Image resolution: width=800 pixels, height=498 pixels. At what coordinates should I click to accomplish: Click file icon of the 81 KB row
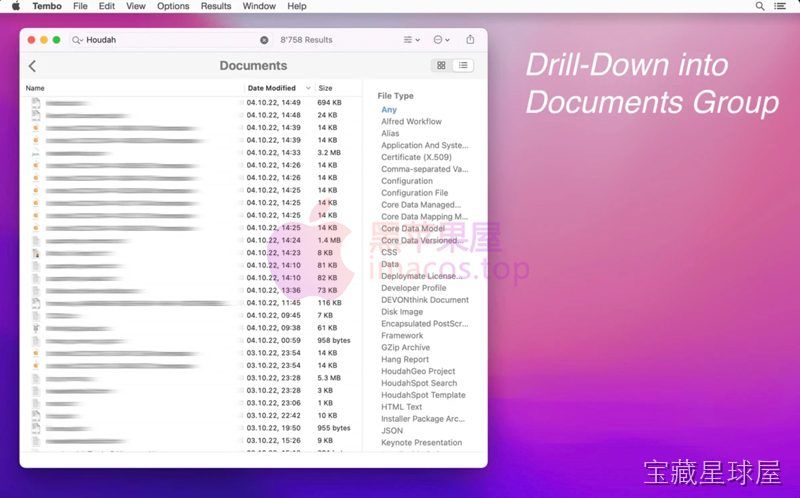pyautogui.click(x=36, y=265)
